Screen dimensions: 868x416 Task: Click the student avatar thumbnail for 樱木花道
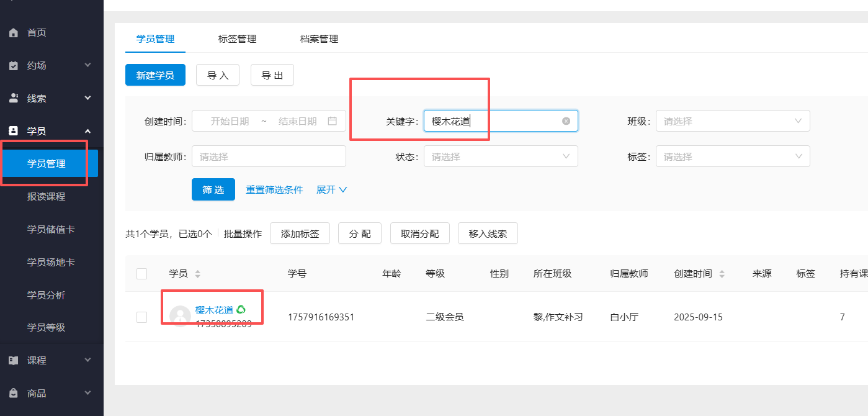(x=179, y=316)
